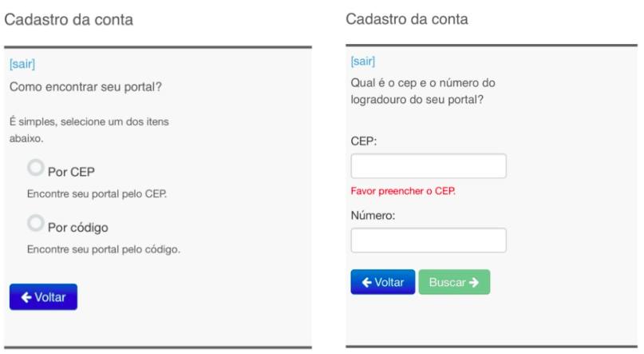Image resolution: width=644 pixels, height=354 pixels.
Task: Focus the Número text input field
Action: point(429,241)
